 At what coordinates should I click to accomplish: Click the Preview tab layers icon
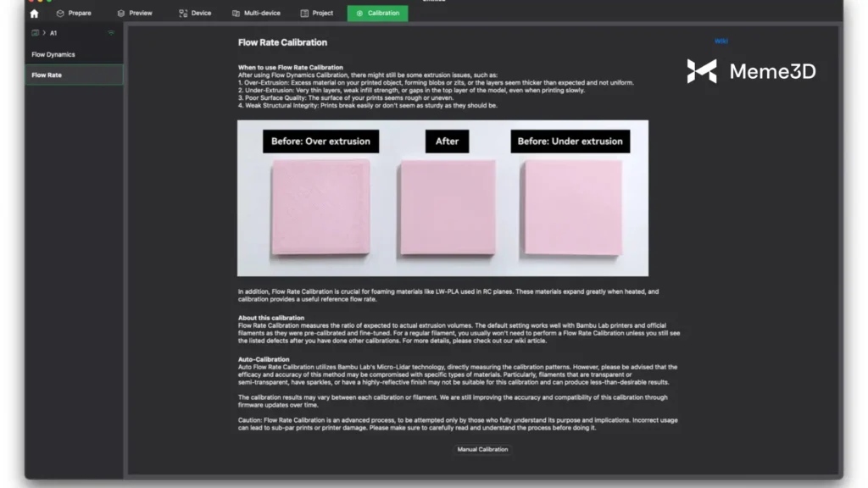pos(121,14)
